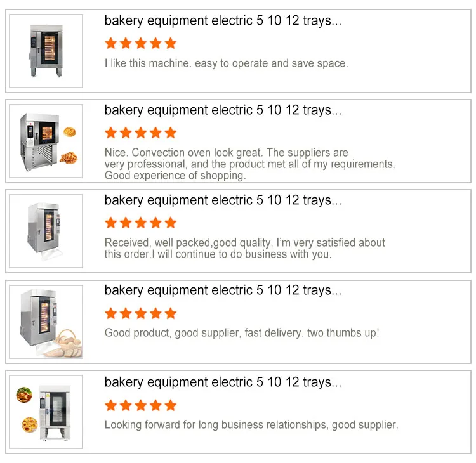Click the review text 'I like this machine'
Viewport: 476px width, 463px height.
[x=226, y=63]
